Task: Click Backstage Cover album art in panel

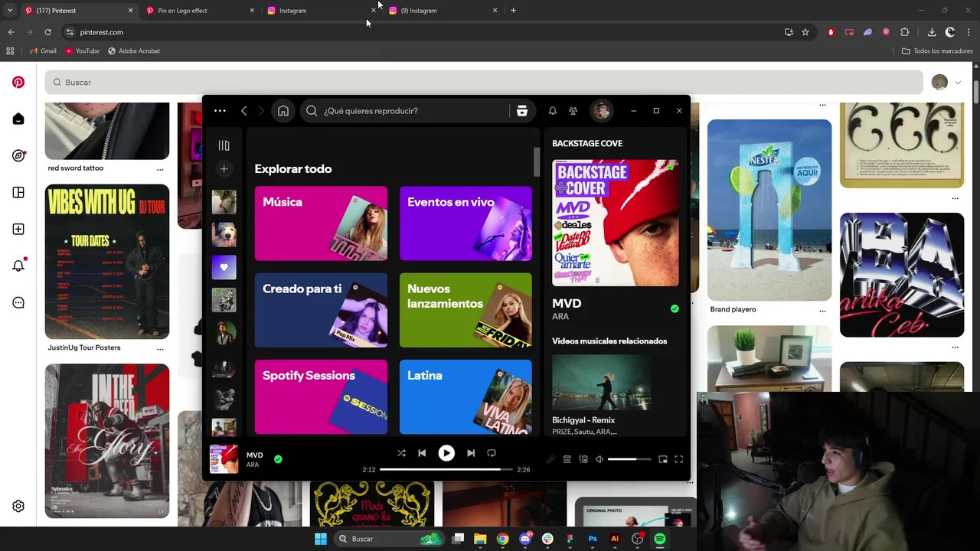Action: click(616, 223)
